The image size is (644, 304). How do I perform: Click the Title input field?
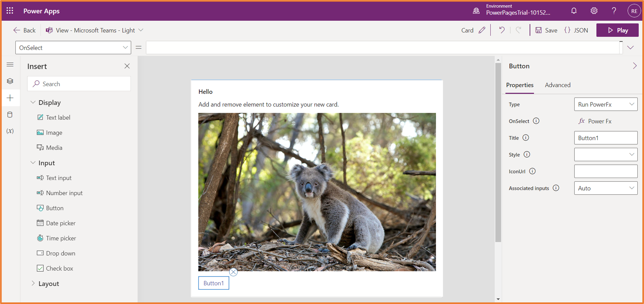pyautogui.click(x=606, y=138)
